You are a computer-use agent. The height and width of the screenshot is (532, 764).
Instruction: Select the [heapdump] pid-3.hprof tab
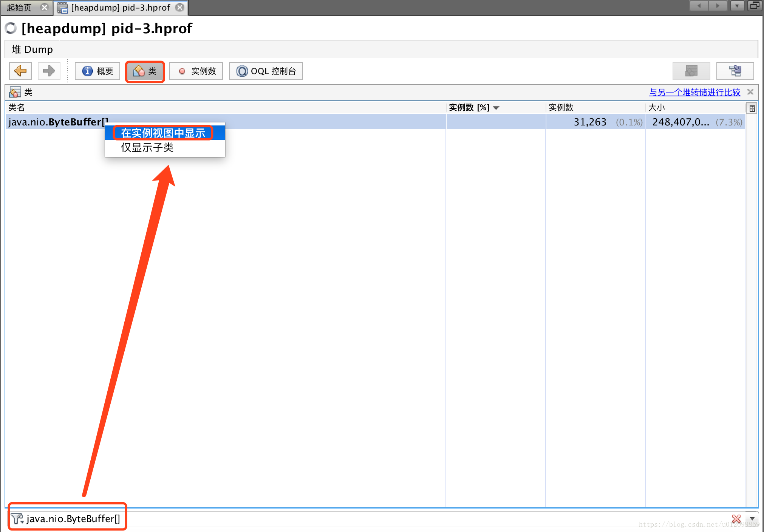121,8
